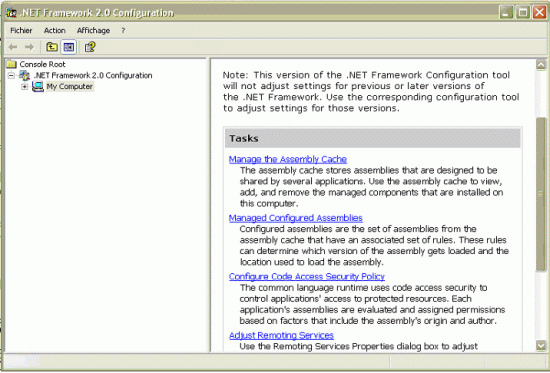
Task: Expand the My Computer tree node
Action: tap(24, 86)
